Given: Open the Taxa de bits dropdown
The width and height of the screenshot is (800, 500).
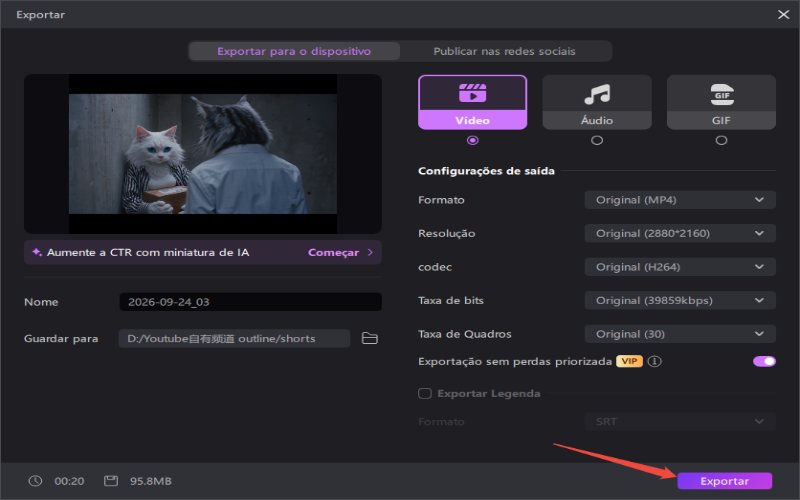Looking at the screenshot, I should (x=680, y=301).
